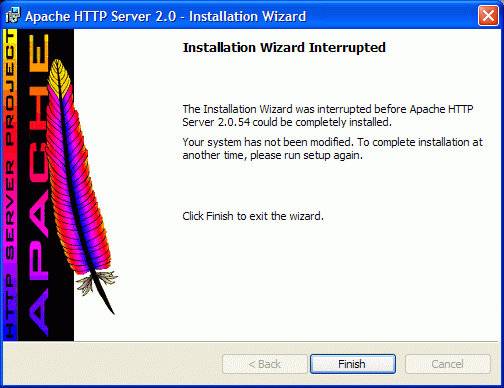
Task: Click the grey button bar left of Back
Action: coord(113,364)
